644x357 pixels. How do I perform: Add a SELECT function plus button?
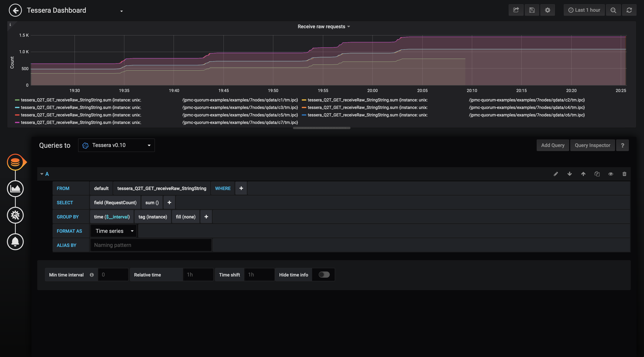click(x=169, y=203)
